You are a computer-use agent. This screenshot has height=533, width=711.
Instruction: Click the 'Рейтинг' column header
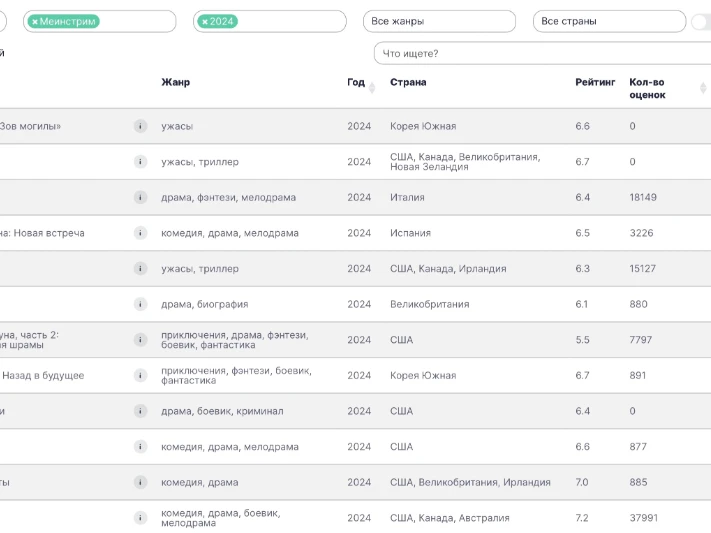pos(595,82)
